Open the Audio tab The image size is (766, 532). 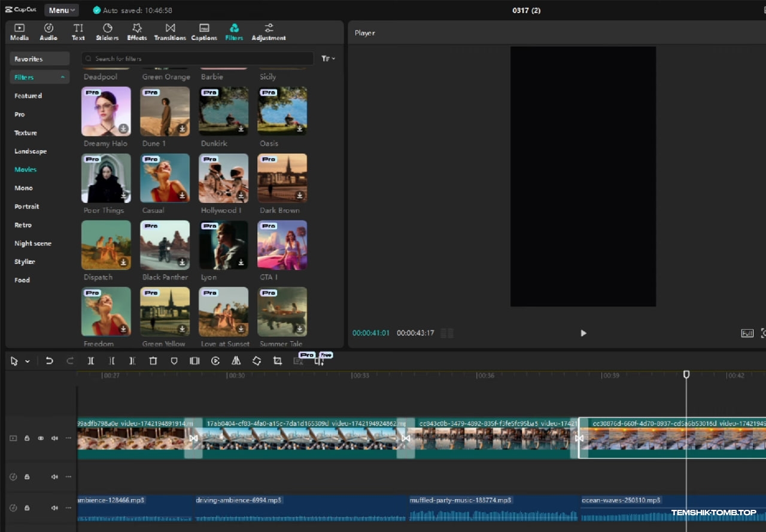click(x=48, y=32)
